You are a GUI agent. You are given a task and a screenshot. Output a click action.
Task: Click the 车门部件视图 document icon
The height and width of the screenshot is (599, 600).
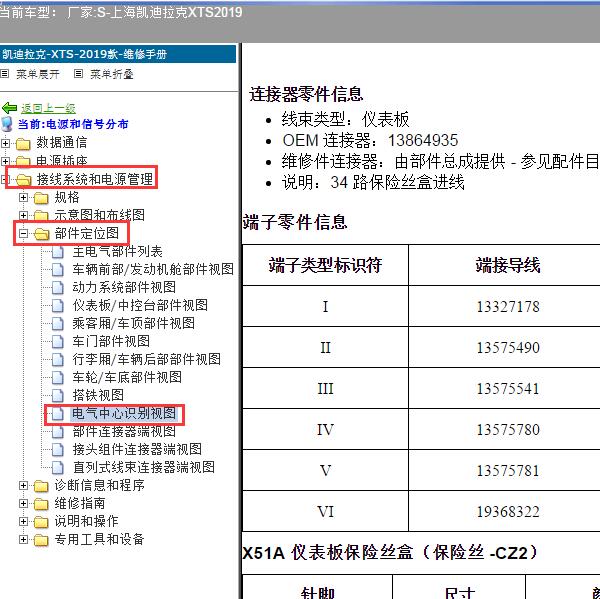click(x=58, y=341)
